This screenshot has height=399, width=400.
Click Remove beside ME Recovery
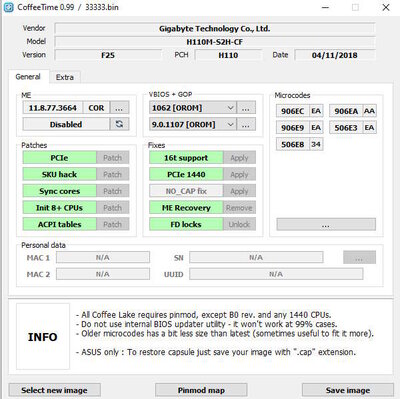pos(239,208)
